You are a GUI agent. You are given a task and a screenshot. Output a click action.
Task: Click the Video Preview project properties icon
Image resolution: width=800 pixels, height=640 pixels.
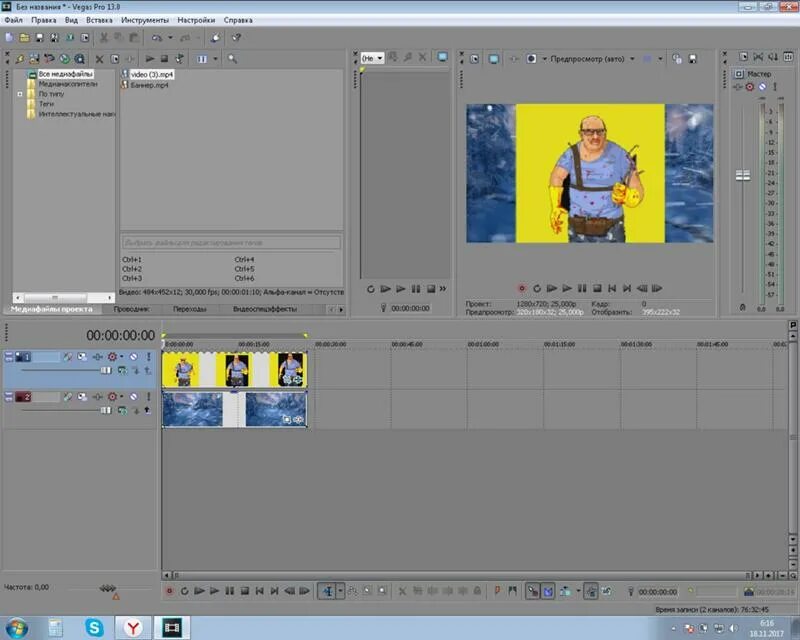click(x=474, y=59)
